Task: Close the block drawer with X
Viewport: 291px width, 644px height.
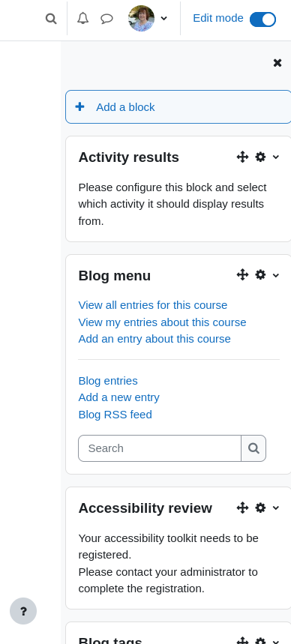Action: [277, 63]
